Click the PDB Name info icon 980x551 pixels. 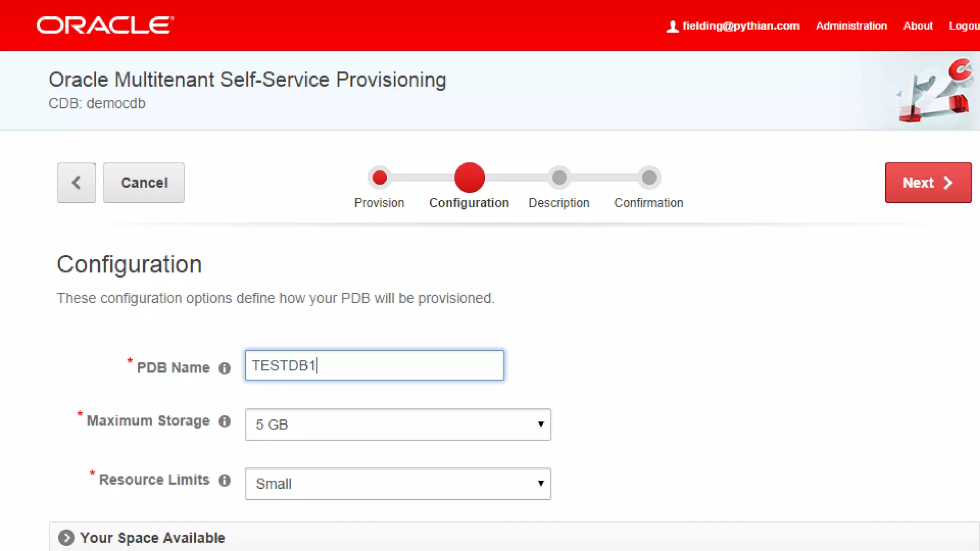[x=224, y=368]
